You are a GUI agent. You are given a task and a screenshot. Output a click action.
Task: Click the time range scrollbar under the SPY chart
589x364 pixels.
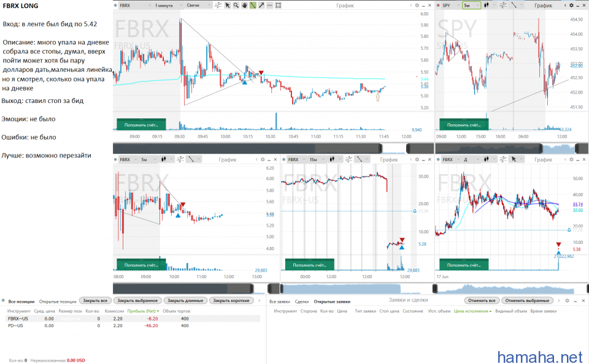[512, 148]
